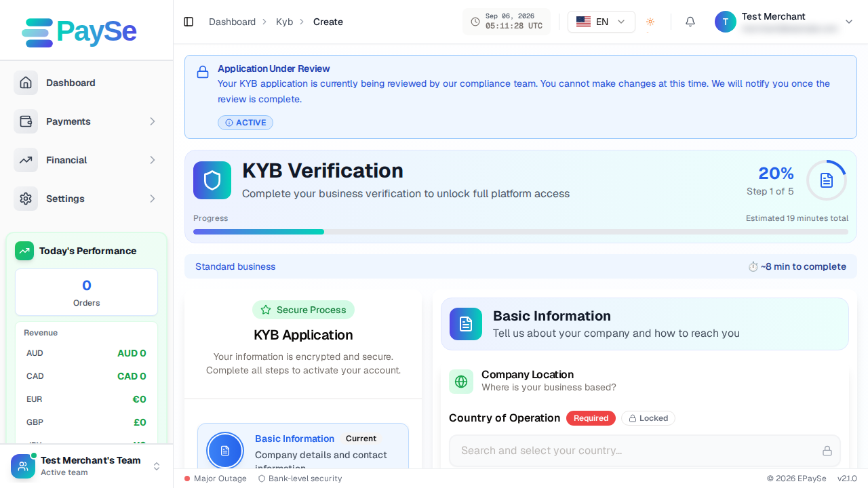The width and height of the screenshot is (868, 488).
Task: Open the Financial menu item
Action: (87, 160)
